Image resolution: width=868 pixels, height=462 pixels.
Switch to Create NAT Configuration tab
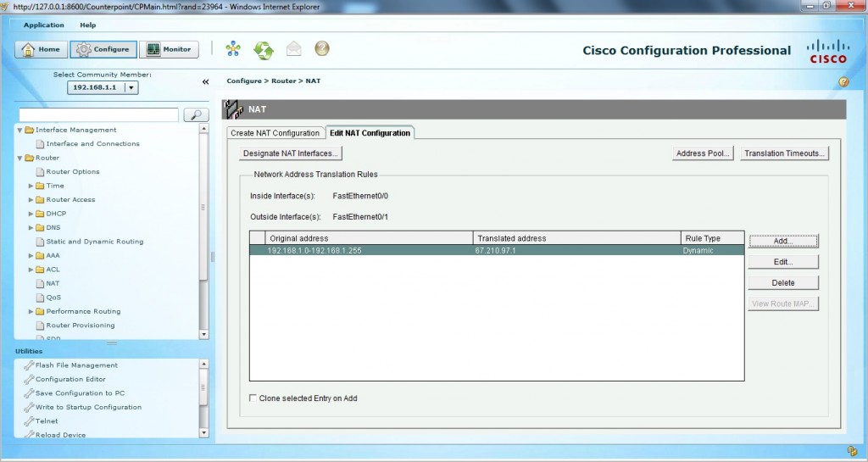coord(275,133)
